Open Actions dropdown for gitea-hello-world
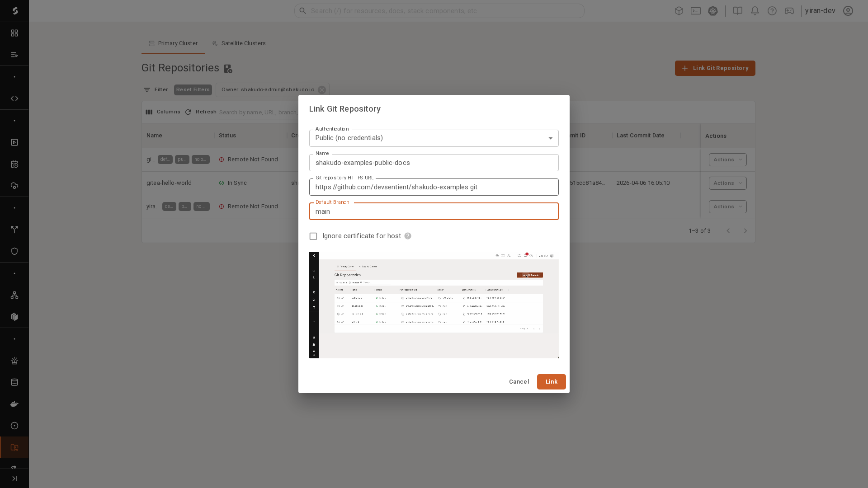The height and width of the screenshot is (488, 868). [x=727, y=183]
